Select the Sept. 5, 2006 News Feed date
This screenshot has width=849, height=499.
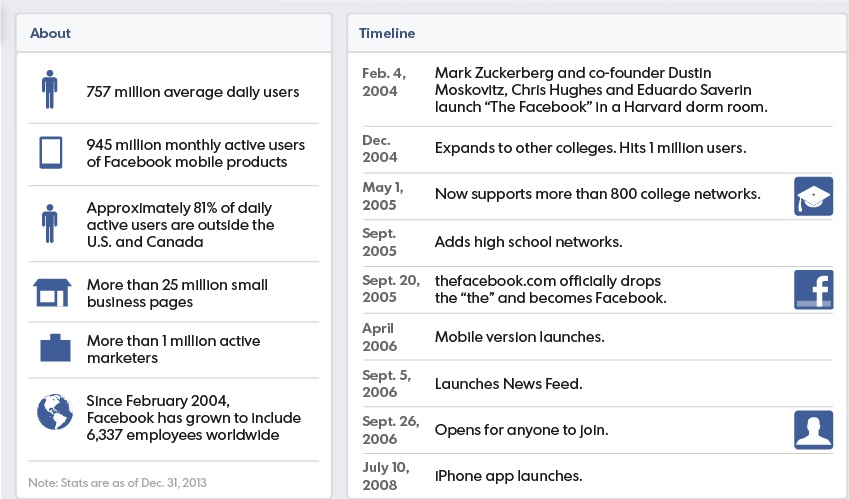(386, 383)
